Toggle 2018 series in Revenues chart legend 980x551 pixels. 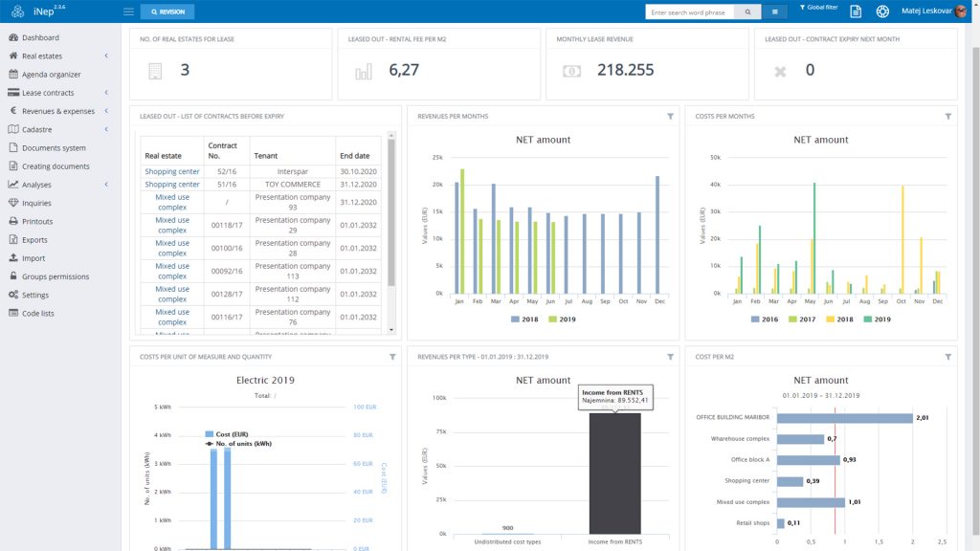[527, 320]
